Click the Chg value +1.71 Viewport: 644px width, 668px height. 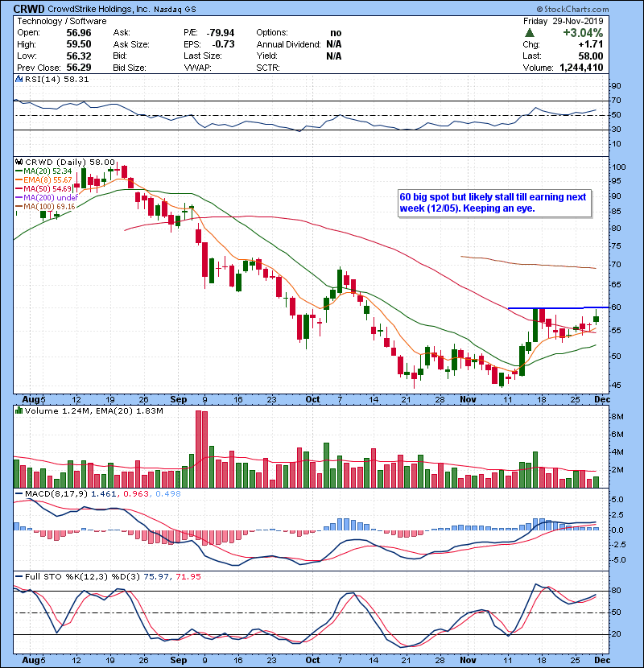coord(591,44)
